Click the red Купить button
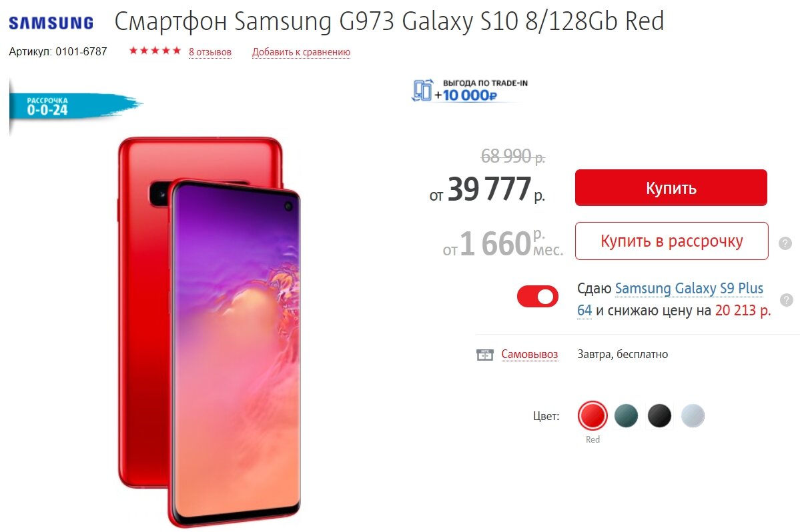 click(x=671, y=187)
